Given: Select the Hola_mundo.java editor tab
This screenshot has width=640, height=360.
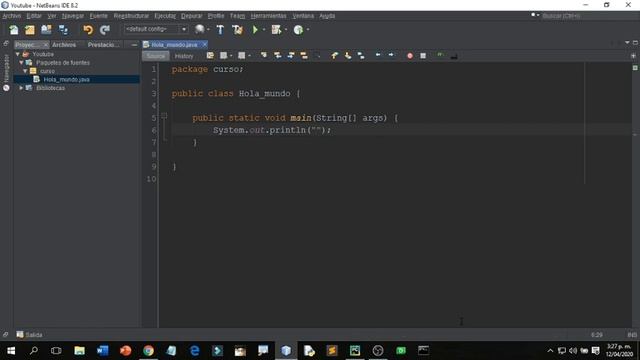Looking at the screenshot, I should point(174,44).
